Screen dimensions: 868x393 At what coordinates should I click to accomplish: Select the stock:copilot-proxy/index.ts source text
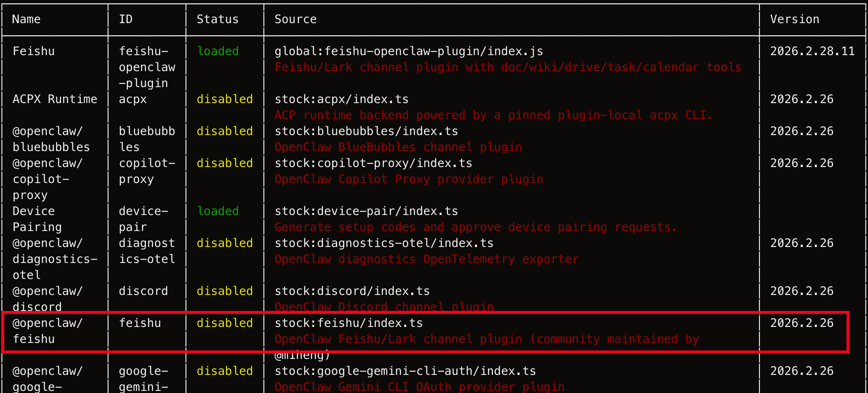(x=373, y=163)
